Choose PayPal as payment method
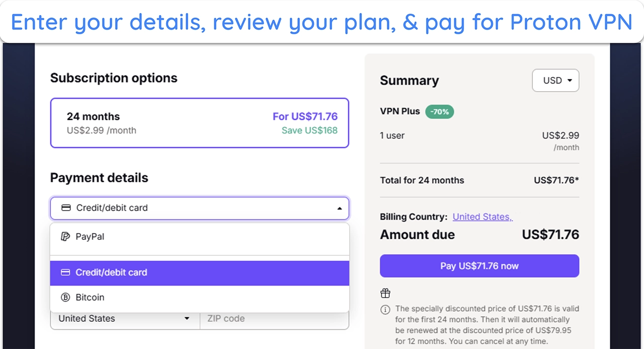Image resolution: width=644 pixels, height=349 pixels. tap(200, 237)
